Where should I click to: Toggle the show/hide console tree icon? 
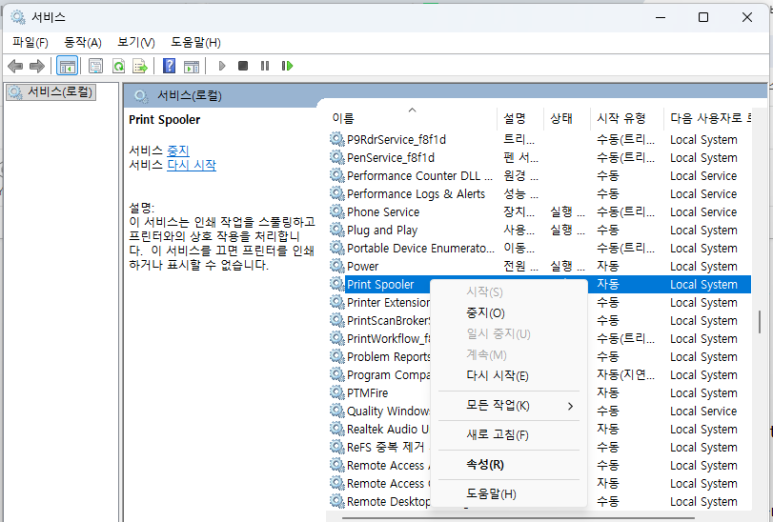[x=67, y=66]
